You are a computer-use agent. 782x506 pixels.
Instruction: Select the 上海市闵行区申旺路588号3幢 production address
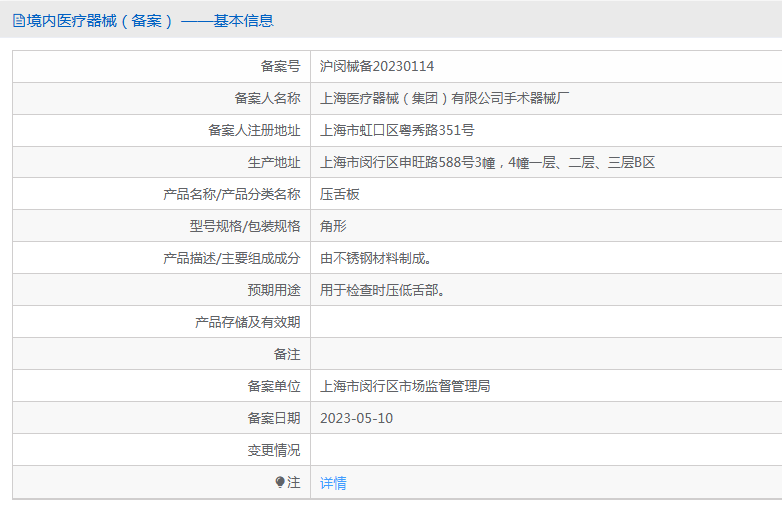(487, 162)
